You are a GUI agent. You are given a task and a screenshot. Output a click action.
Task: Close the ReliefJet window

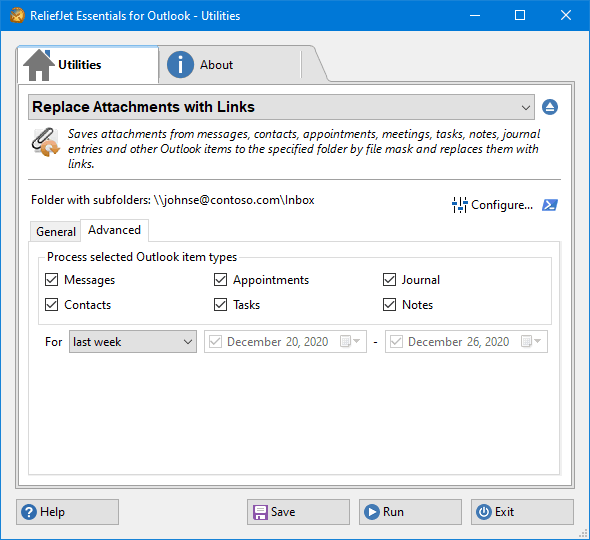(x=566, y=15)
